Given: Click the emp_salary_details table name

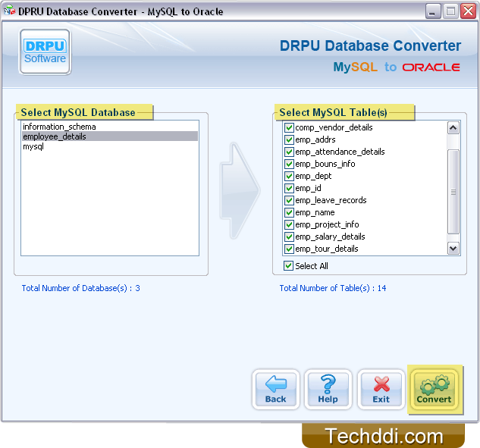Looking at the screenshot, I should click(330, 237).
